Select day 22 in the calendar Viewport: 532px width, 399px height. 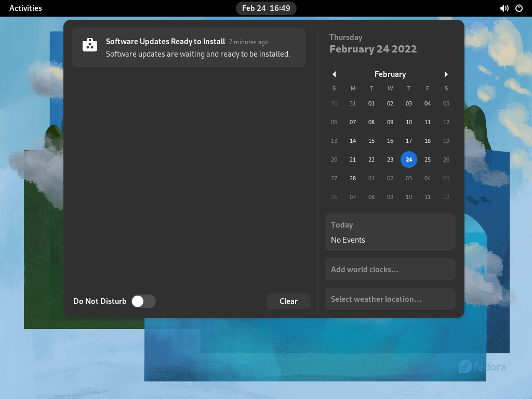tap(371, 159)
